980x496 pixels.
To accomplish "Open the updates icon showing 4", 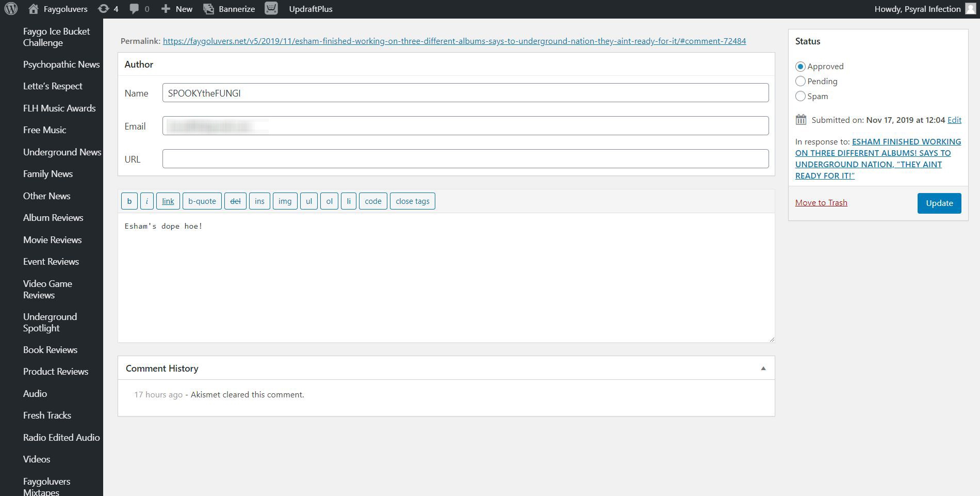I will pos(104,9).
